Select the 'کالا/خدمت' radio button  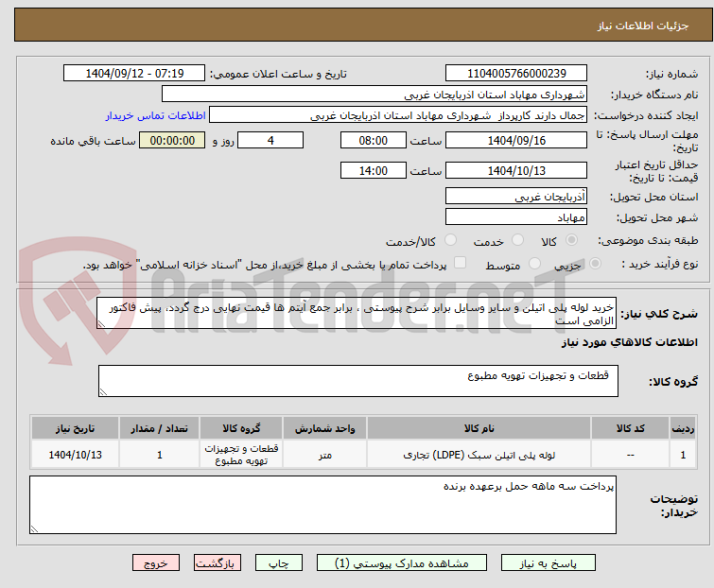pos(450,240)
